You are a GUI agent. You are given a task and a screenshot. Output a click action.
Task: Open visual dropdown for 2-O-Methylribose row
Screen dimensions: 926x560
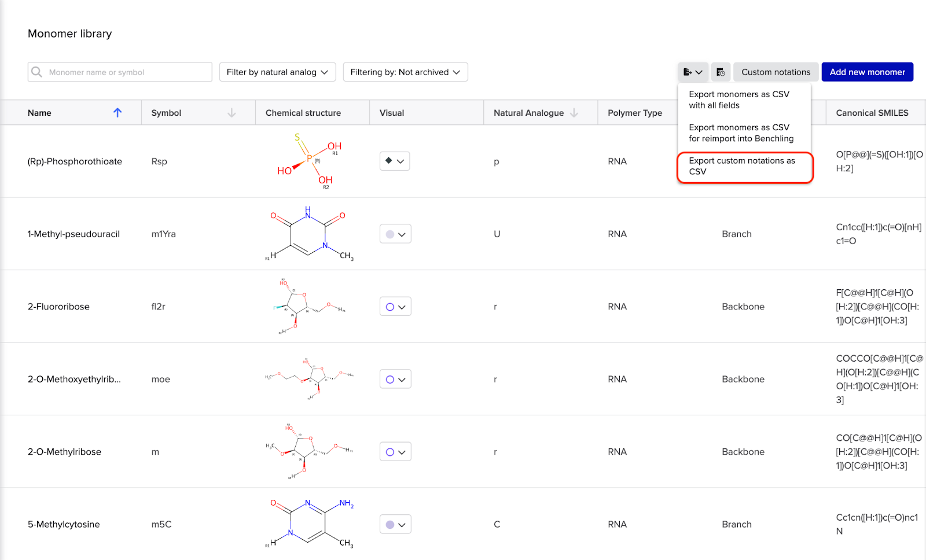pyautogui.click(x=395, y=452)
